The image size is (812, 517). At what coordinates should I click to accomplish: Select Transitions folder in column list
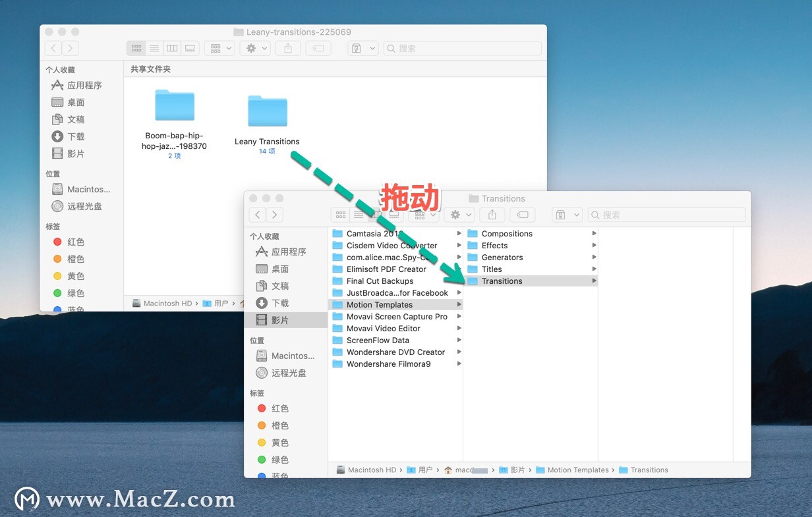tap(531, 281)
